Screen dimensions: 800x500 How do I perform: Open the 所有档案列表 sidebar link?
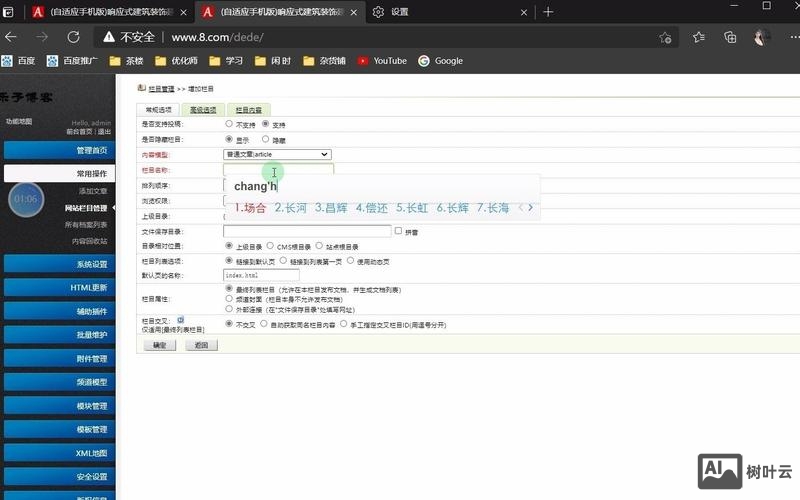tap(86, 224)
